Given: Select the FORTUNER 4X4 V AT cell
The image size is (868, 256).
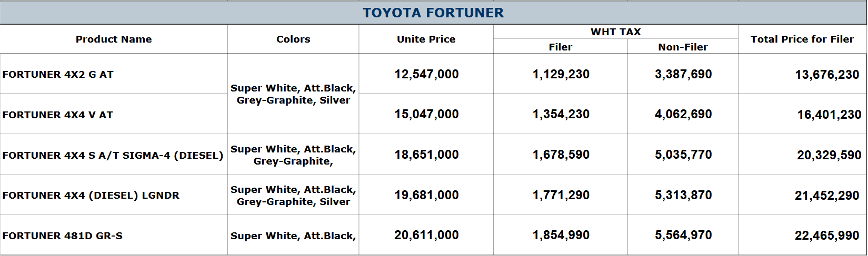Looking at the screenshot, I should point(58,115).
